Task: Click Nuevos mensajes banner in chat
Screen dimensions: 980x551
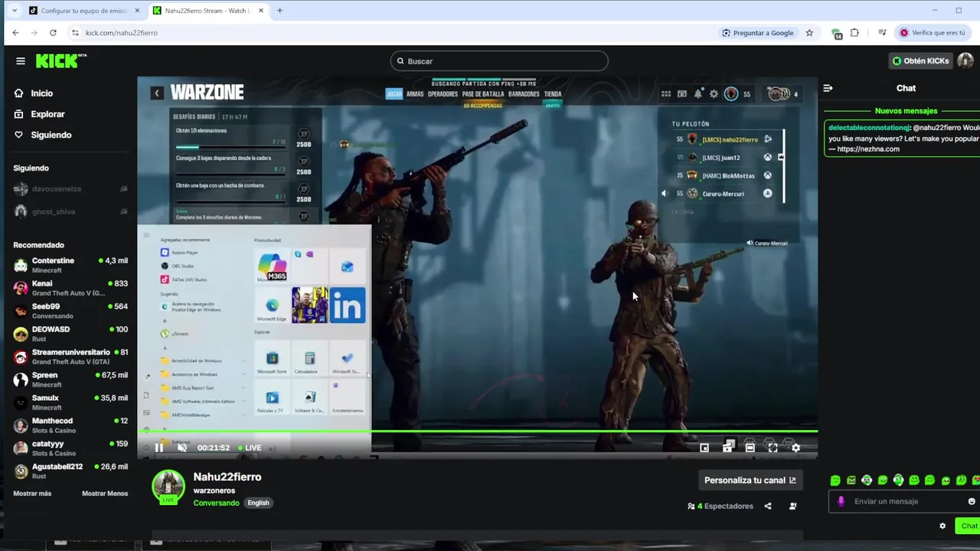Action: pos(906,111)
